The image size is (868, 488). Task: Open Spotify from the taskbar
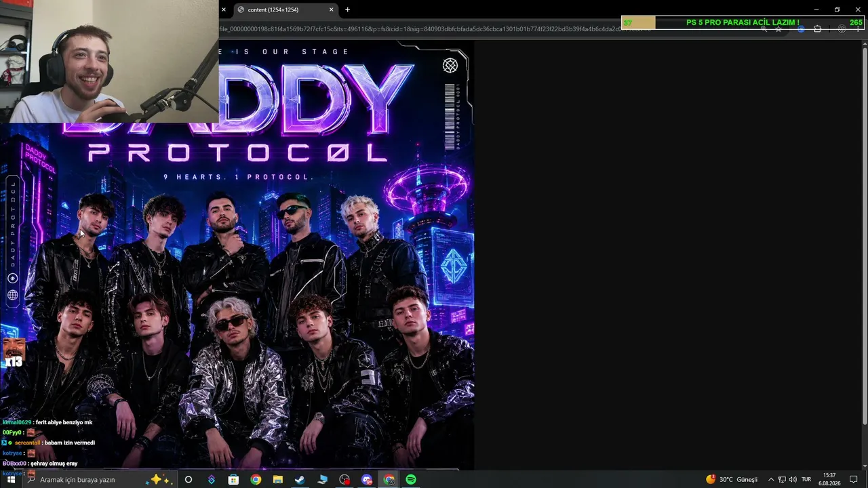pos(411,479)
